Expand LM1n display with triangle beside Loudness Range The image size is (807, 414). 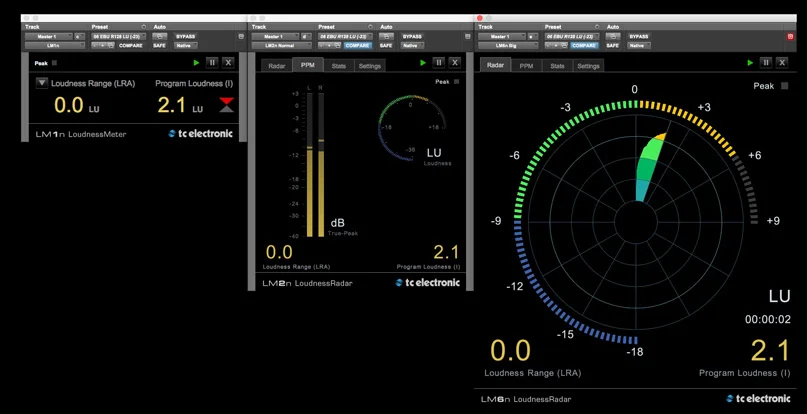coord(42,83)
